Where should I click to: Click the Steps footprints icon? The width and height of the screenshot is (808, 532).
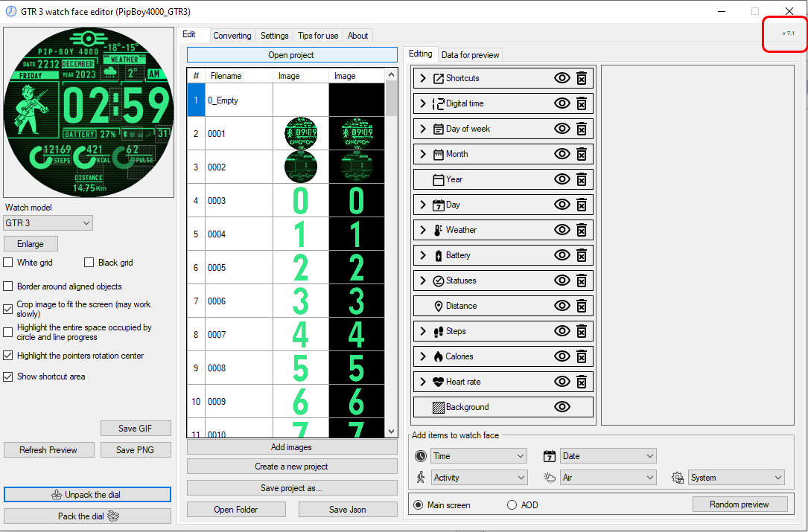pos(439,331)
